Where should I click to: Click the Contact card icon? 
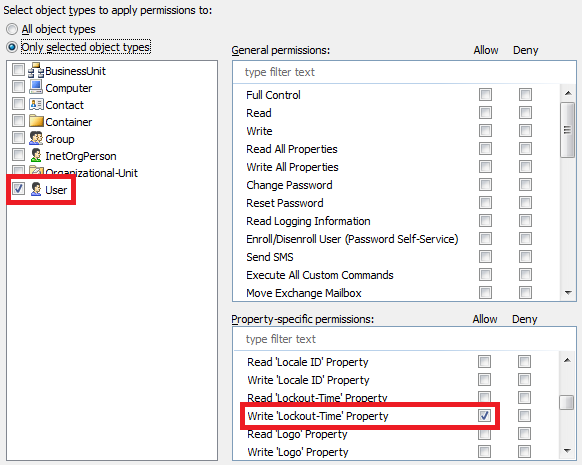[x=36, y=105]
